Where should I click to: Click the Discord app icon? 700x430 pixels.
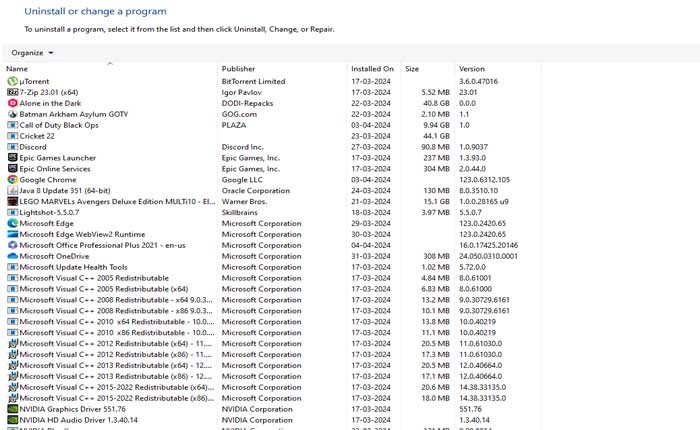(12, 147)
